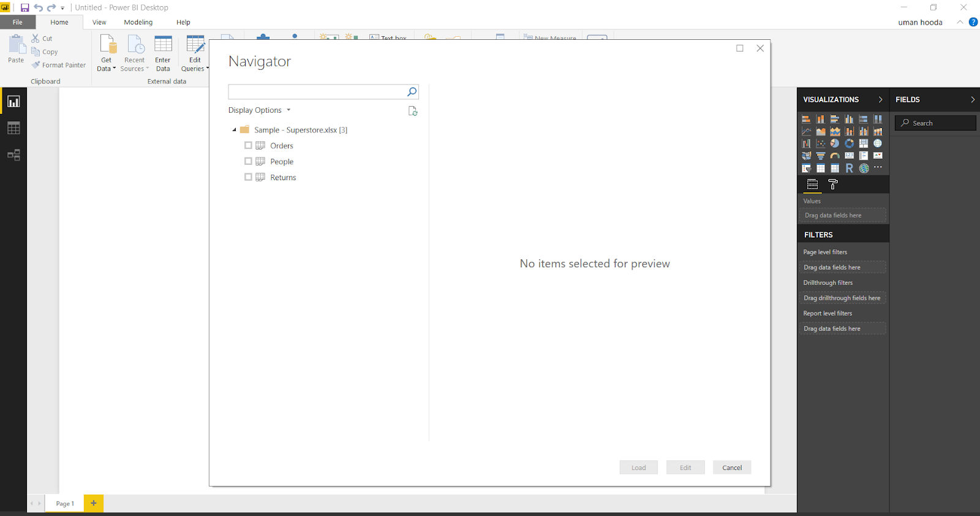The width and height of the screenshot is (980, 516).
Task: Click the search magnifier in Navigator
Action: [412, 92]
